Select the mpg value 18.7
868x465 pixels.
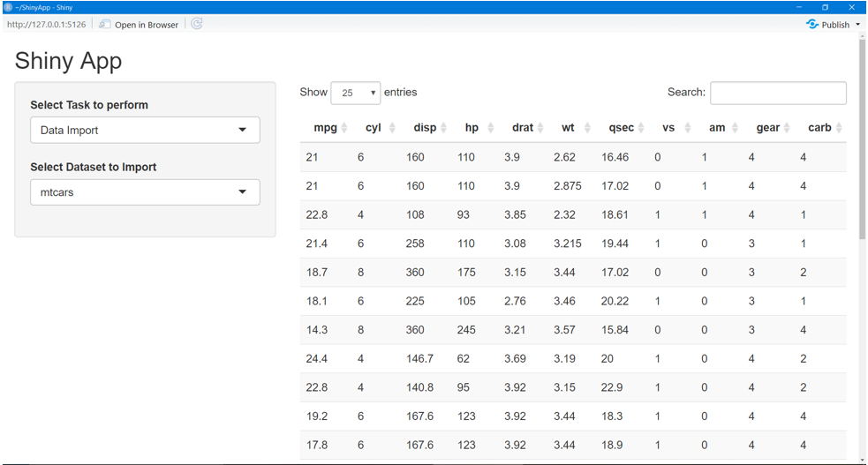(317, 273)
